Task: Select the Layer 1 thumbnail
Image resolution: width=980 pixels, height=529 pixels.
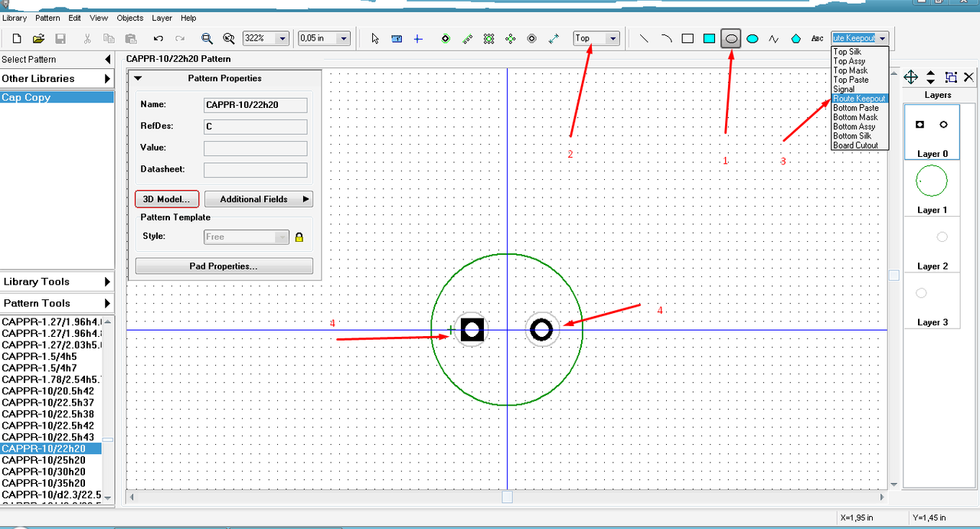Action: click(932, 188)
